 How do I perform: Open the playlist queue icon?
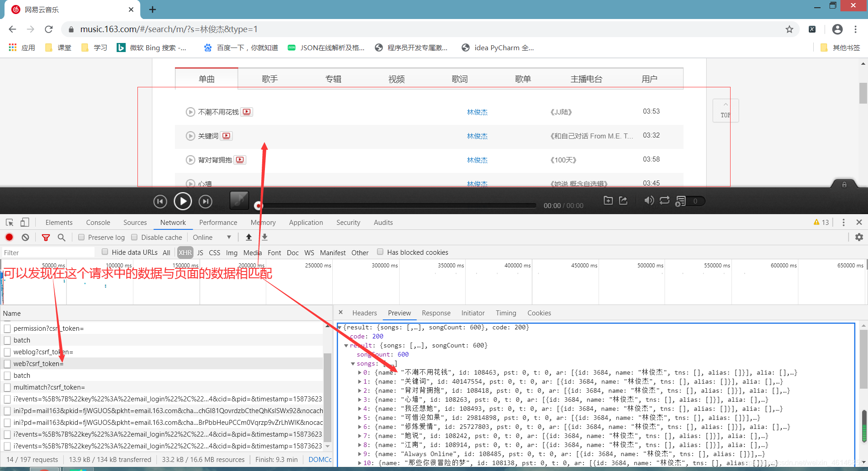(x=680, y=201)
